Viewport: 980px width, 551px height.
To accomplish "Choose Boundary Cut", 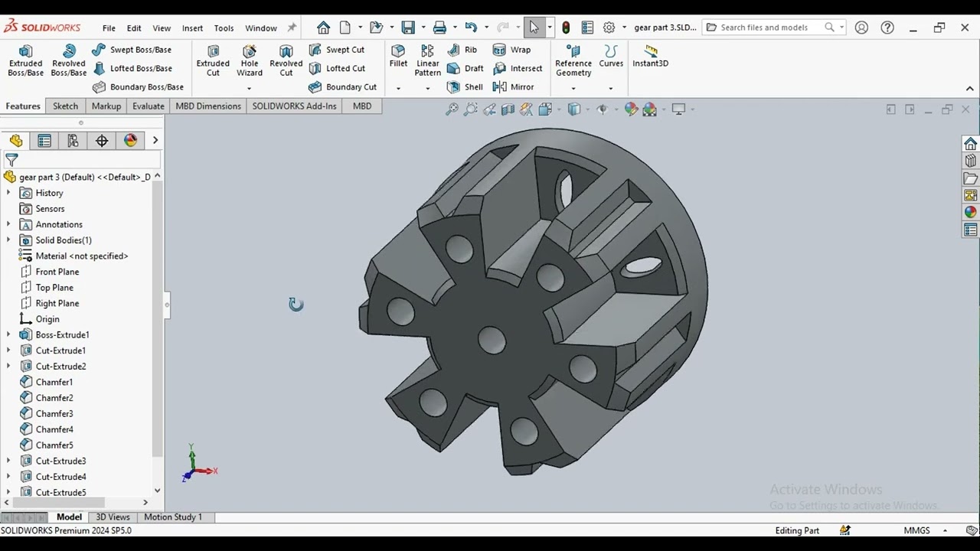I will pos(342,86).
